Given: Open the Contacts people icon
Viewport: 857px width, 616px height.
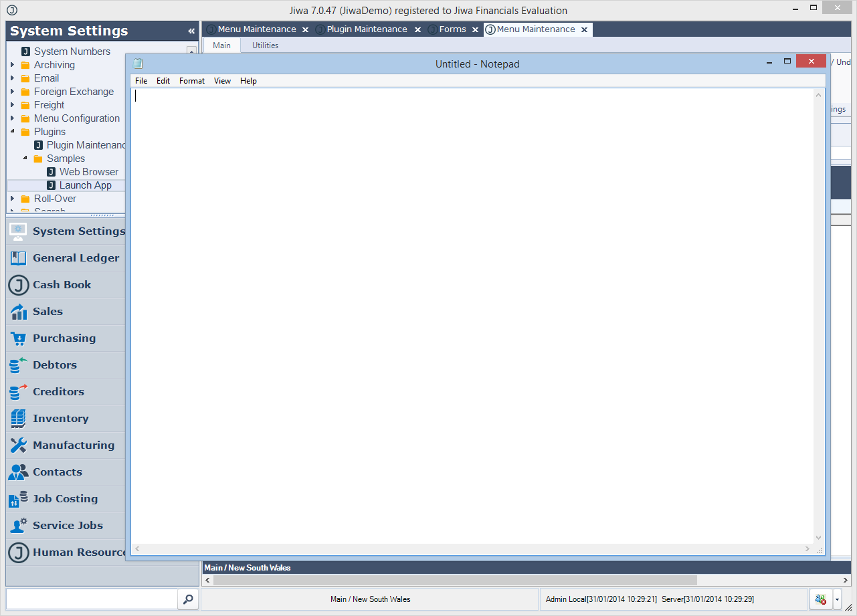Looking at the screenshot, I should pos(18,472).
